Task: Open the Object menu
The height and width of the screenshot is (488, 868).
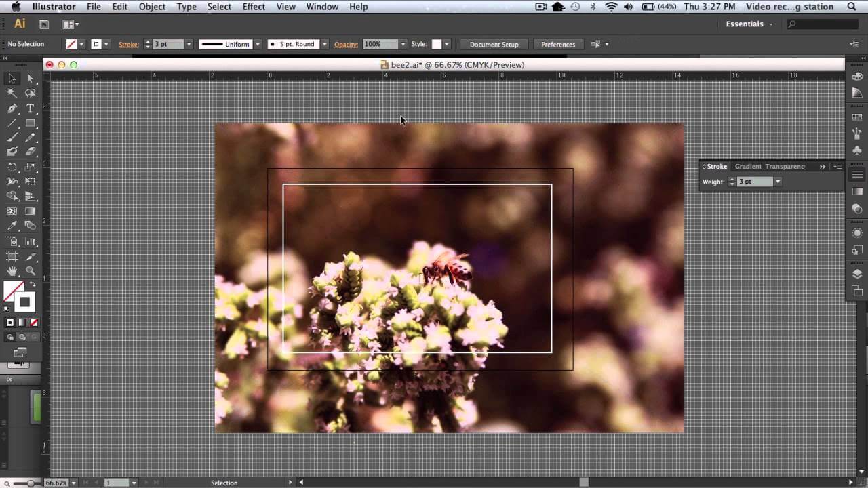Action: tap(152, 7)
